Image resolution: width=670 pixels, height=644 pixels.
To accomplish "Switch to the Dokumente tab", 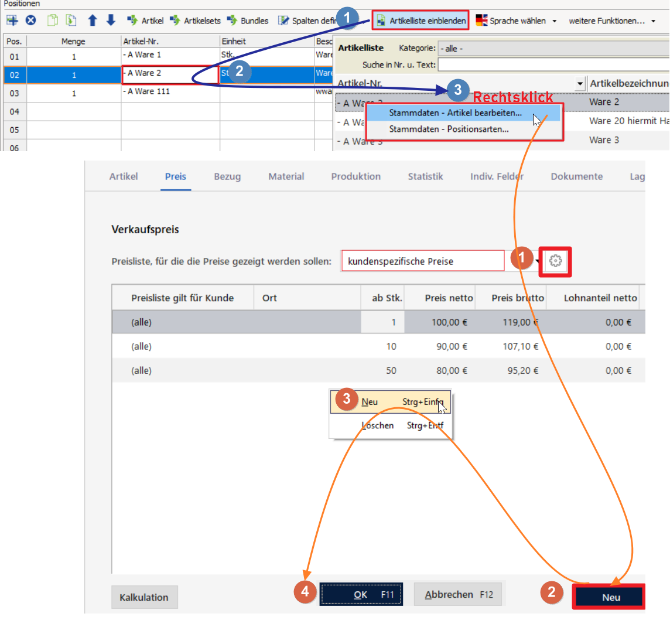I will (x=577, y=176).
